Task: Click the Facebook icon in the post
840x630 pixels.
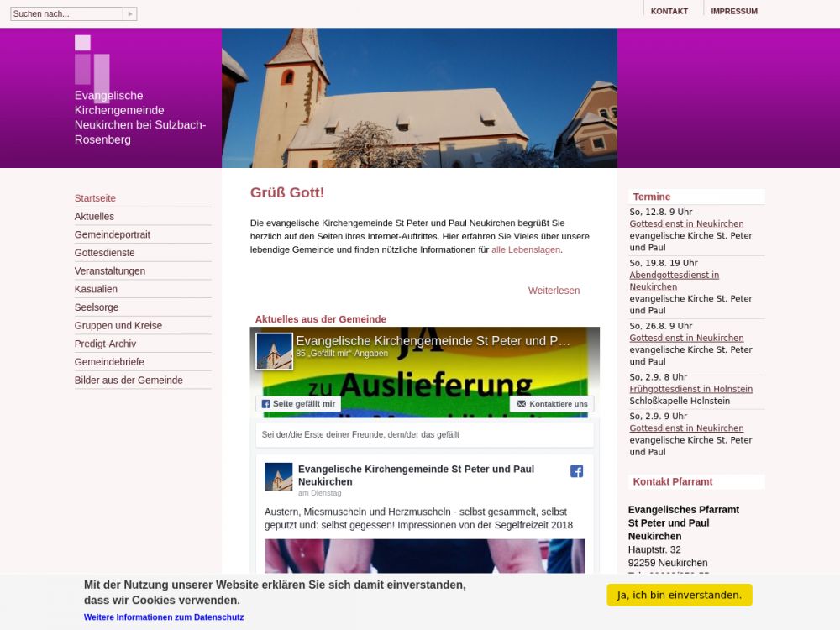Action: (x=576, y=471)
